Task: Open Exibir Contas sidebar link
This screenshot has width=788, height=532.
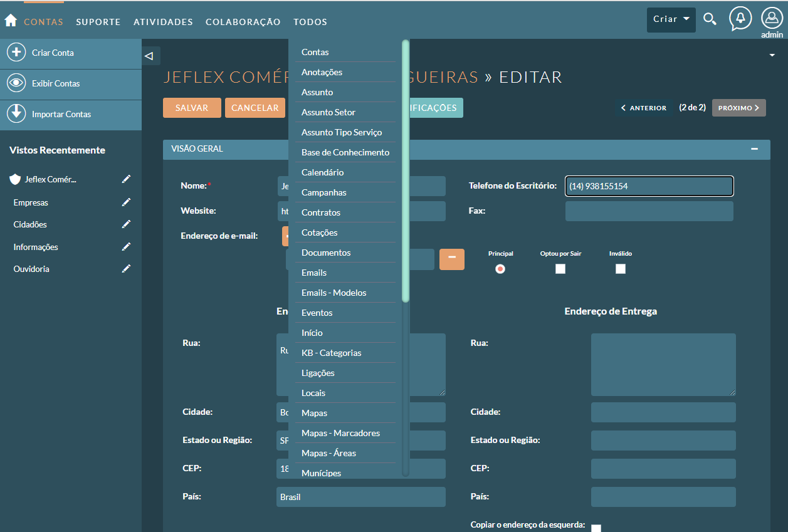Action: pos(56,83)
